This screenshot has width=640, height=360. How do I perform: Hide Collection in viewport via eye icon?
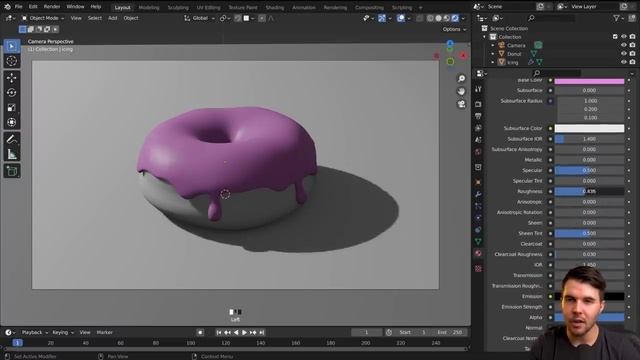pos(624,37)
